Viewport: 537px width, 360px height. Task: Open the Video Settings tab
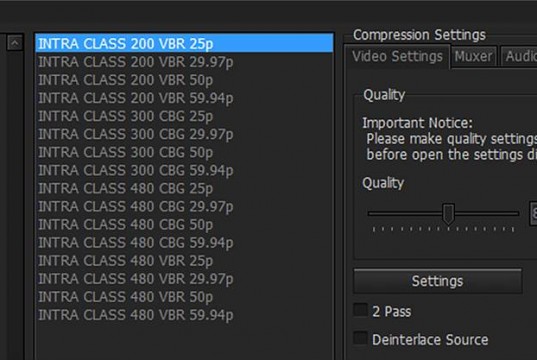(397, 56)
